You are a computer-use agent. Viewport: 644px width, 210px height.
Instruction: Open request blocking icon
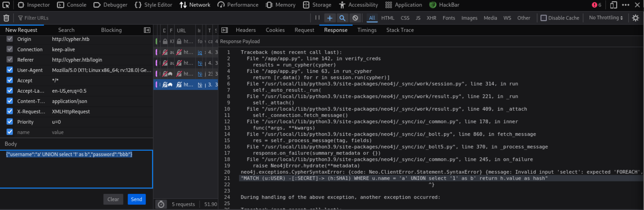point(355,18)
